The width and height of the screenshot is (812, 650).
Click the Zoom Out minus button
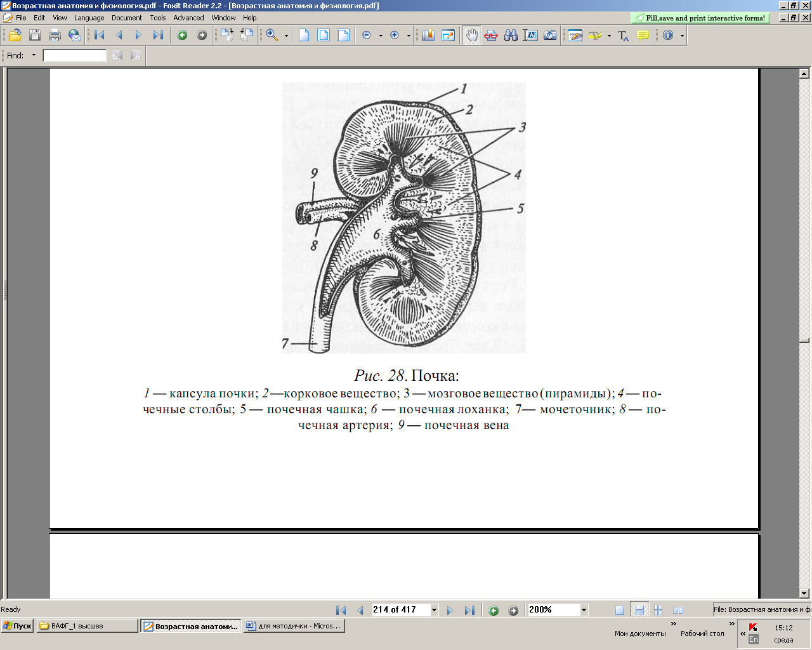367,36
